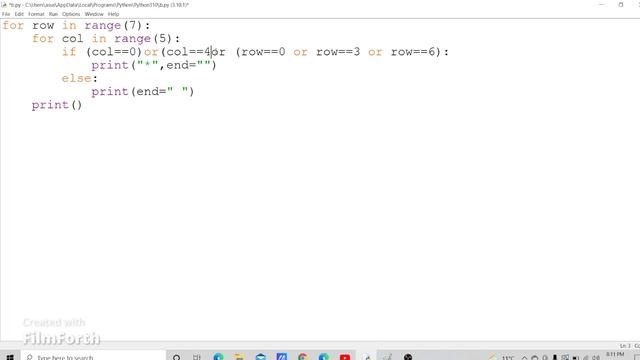Place cursor in '(col==4' condition
This screenshot has height=360, width=640.
pos(186,52)
